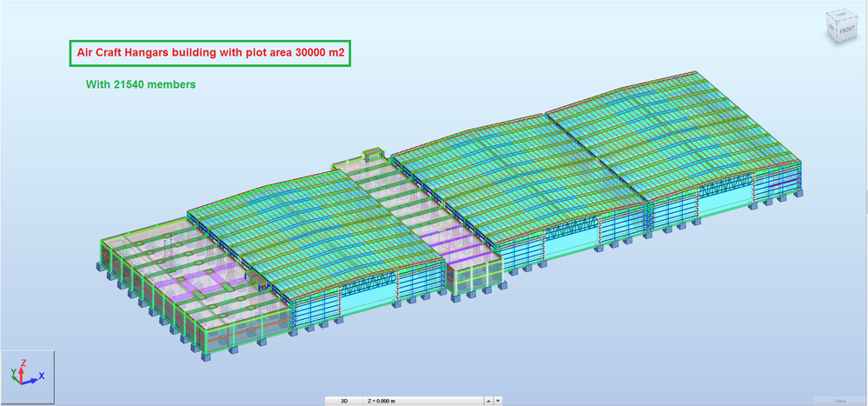868x406 pixels.
Task: Click the 3D view mode button
Action: point(343,401)
